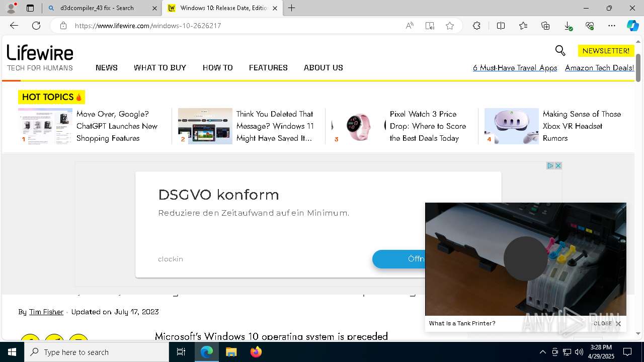Open Collections icon
This screenshot has height=362, width=644.
click(545, 26)
